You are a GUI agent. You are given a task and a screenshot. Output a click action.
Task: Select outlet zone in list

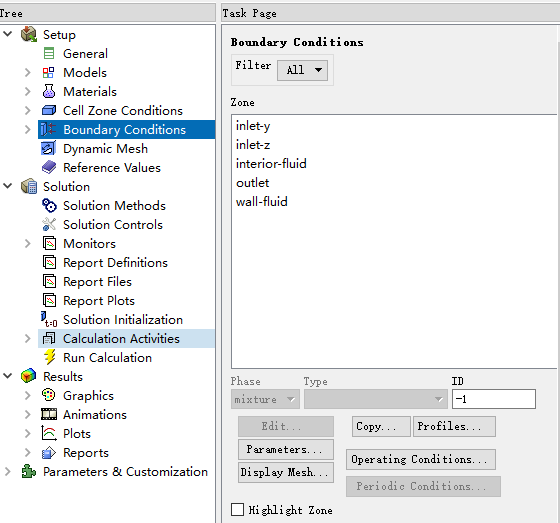click(394, 183)
